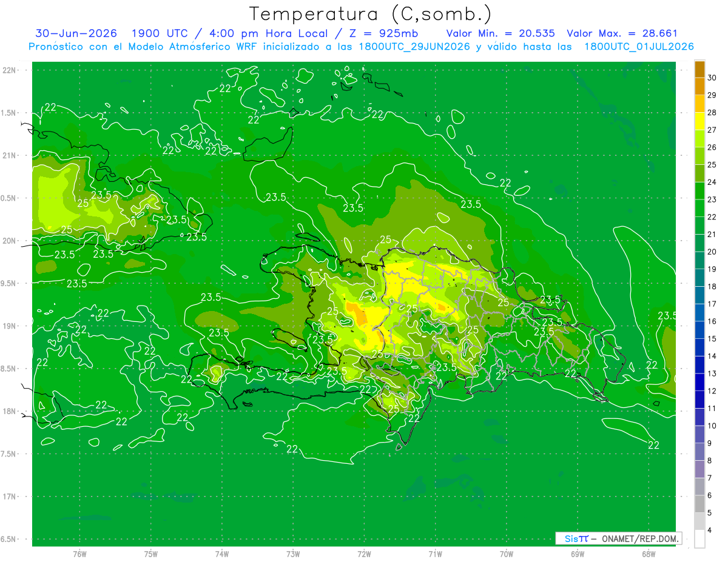Select longitude axis label '68W'

648,554
